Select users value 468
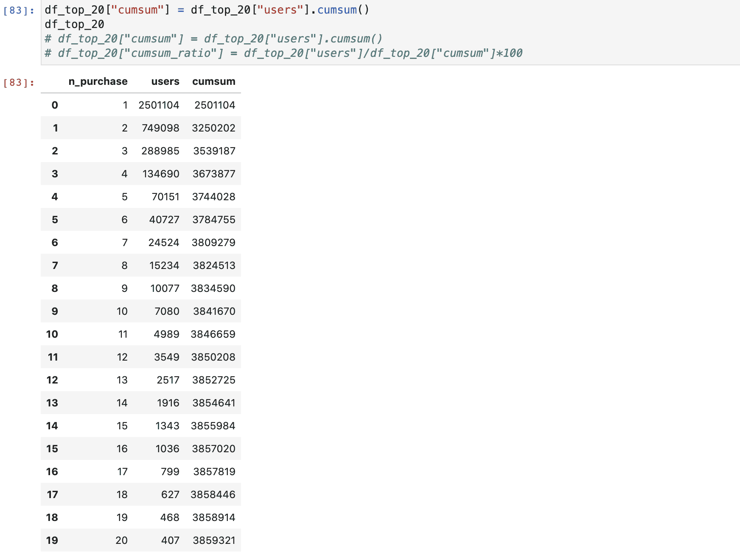 170,518
